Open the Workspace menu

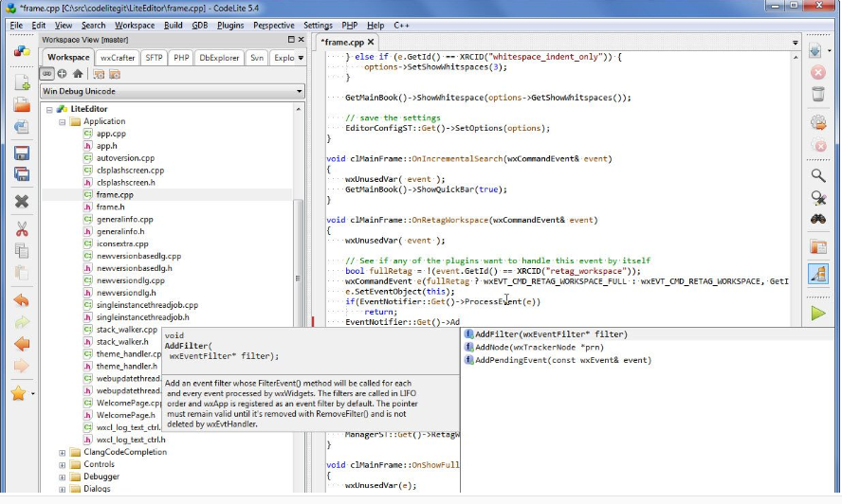pos(135,26)
